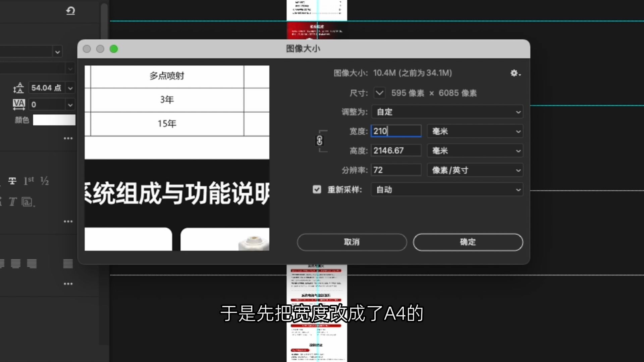The height and width of the screenshot is (362, 644).
Task: Uncheck the 重新采样 checkbox
Action: pyautogui.click(x=317, y=190)
